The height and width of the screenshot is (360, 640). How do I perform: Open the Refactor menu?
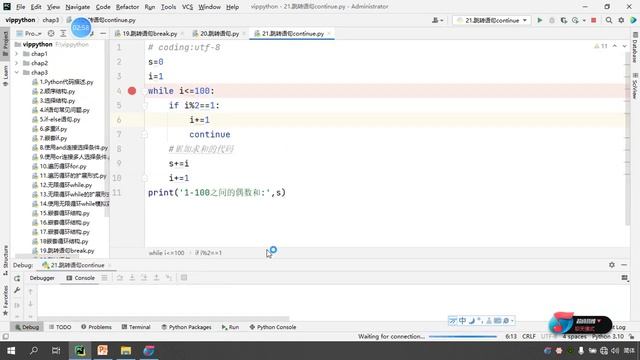click(127, 7)
